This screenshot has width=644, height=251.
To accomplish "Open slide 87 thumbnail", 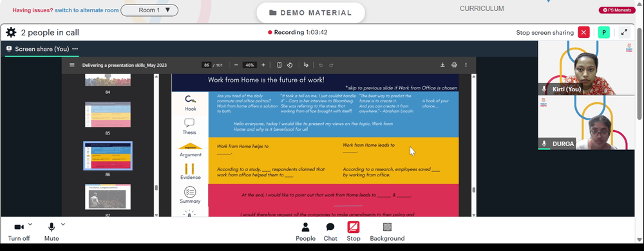I will [x=108, y=197].
